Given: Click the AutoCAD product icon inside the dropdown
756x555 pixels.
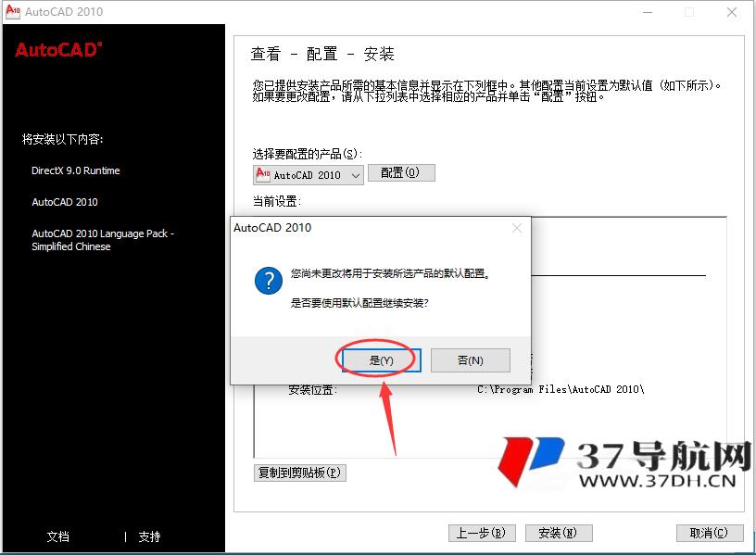Looking at the screenshot, I should tap(260, 173).
